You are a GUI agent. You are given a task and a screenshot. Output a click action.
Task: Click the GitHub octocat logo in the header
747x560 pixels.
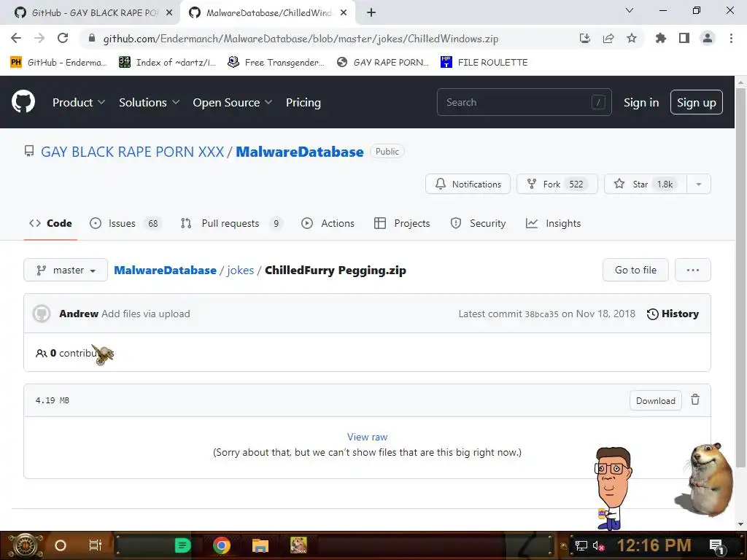23,101
